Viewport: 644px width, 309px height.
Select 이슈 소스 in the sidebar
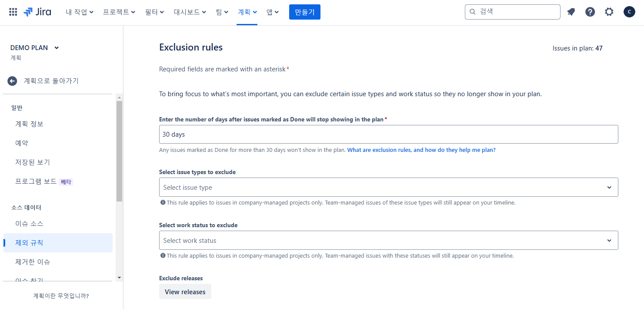[29, 224]
